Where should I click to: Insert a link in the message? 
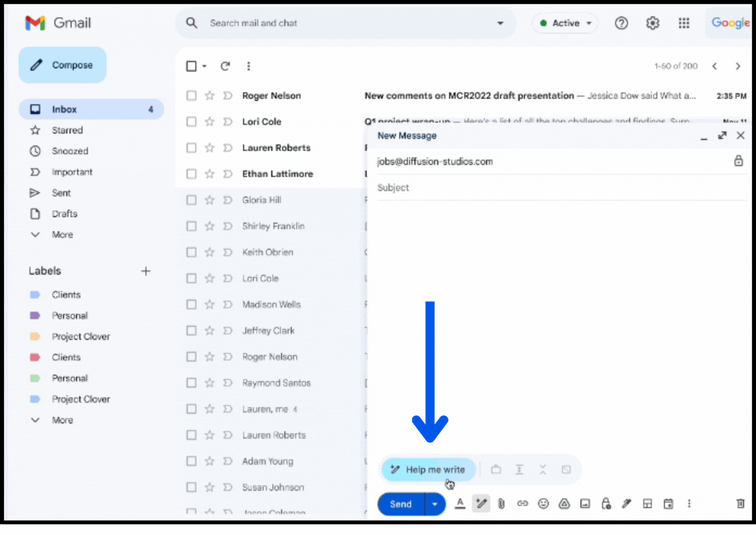(x=522, y=504)
